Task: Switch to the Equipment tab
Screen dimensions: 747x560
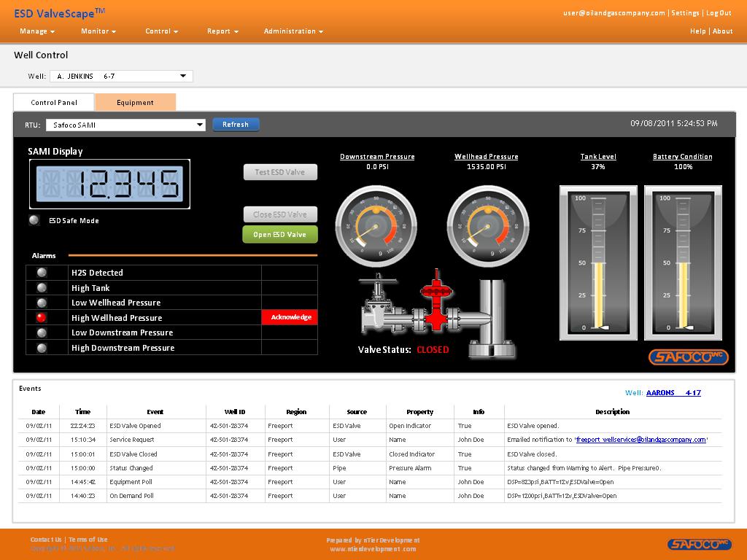Action: tap(135, 102)
